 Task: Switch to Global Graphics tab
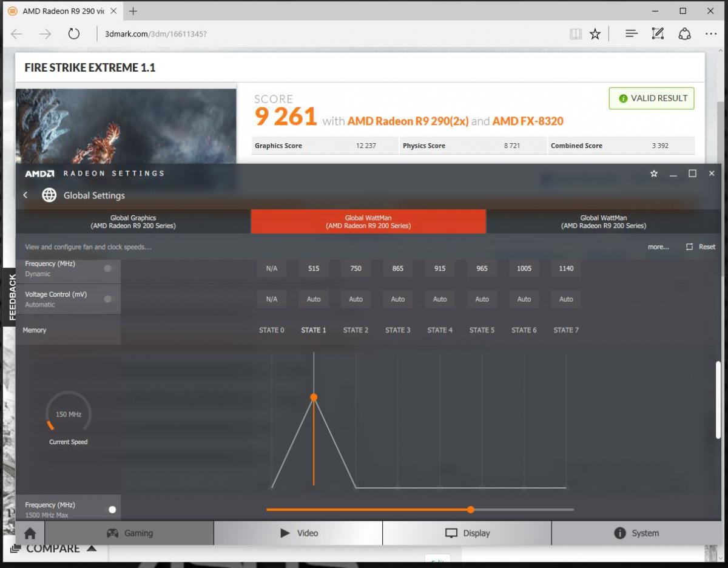pyautogui.click(x=133, y=221)
